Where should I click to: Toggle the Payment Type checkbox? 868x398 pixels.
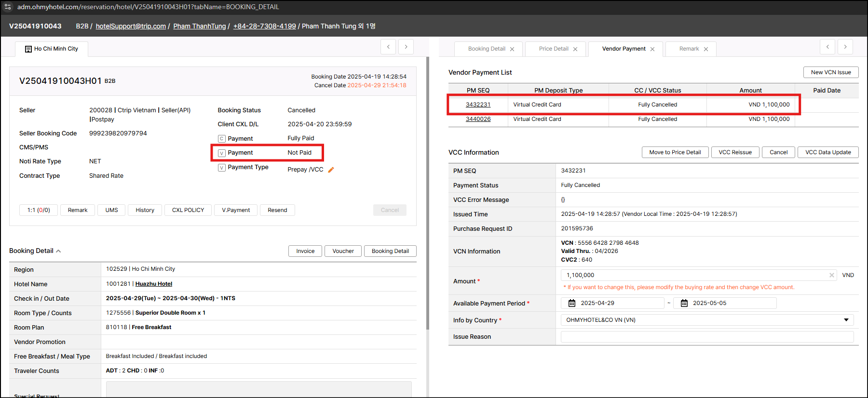point(222,168)
